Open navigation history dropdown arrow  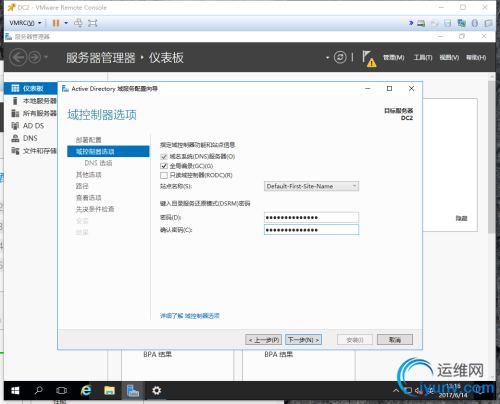pos(46,57)
